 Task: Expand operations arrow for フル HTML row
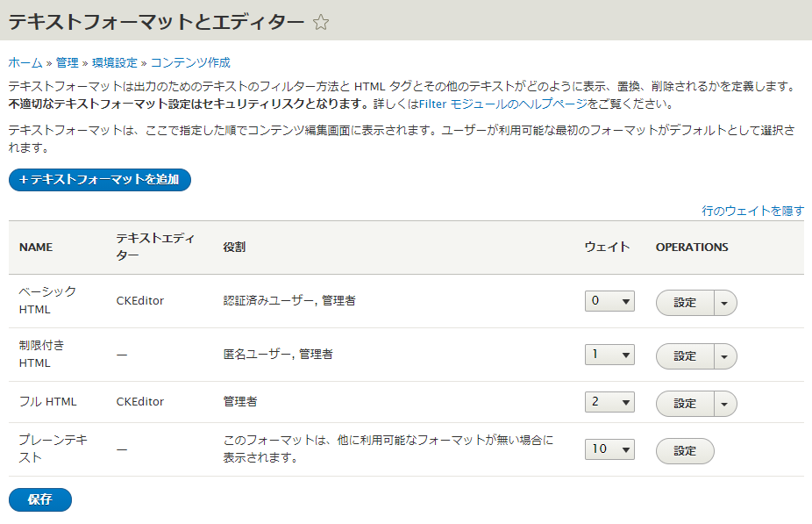pos(725,404)
